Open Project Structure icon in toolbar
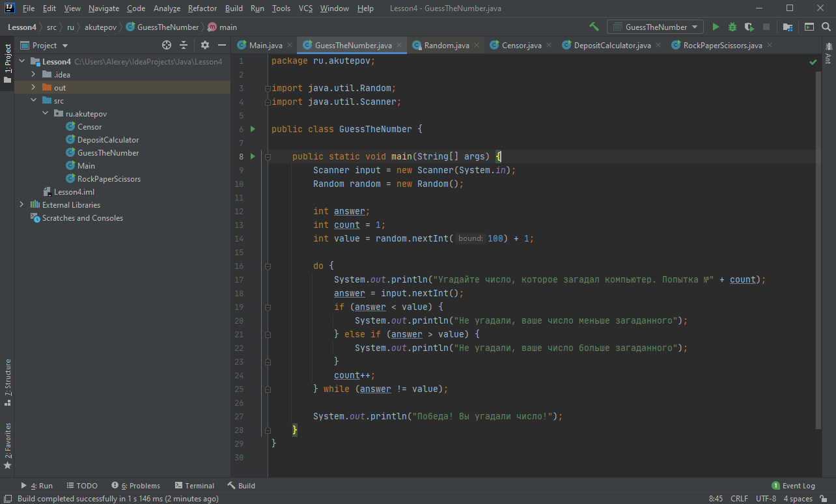The height and width of the screenshot is (504, 836). click(x=788, y=27)
